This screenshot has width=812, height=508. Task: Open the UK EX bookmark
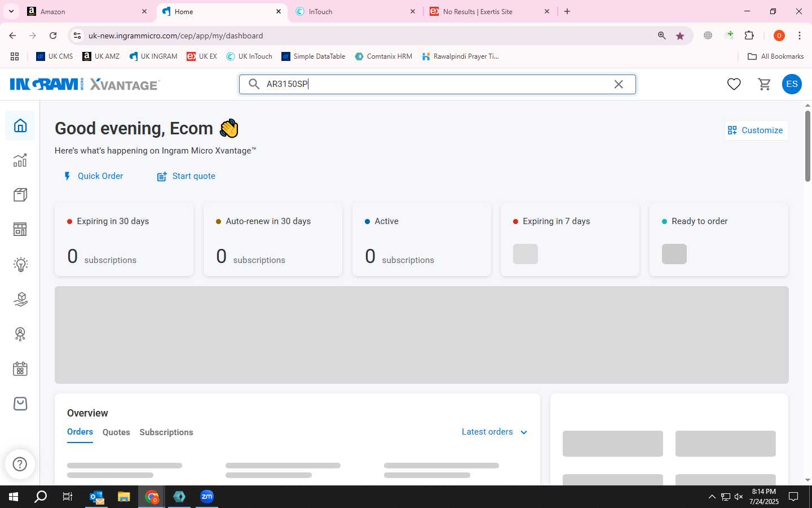(x=202, y=56)
